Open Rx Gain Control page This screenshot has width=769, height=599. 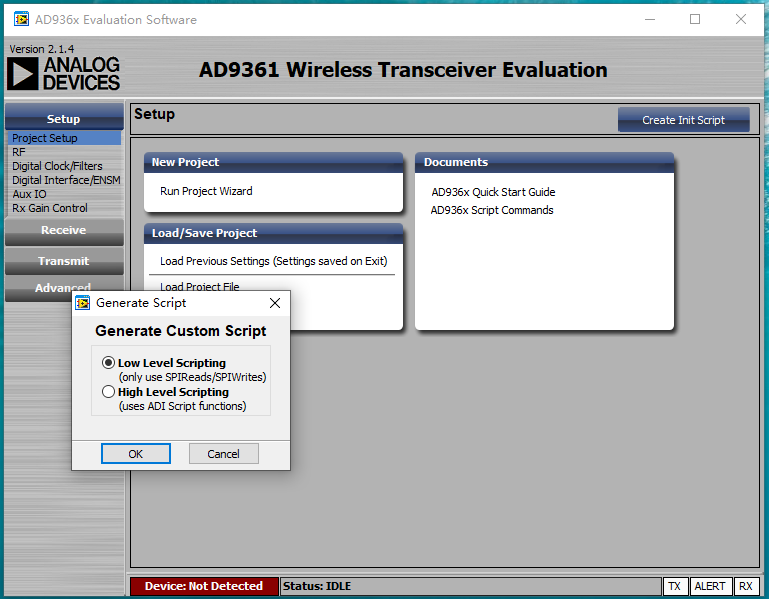[x=50, y=208]
